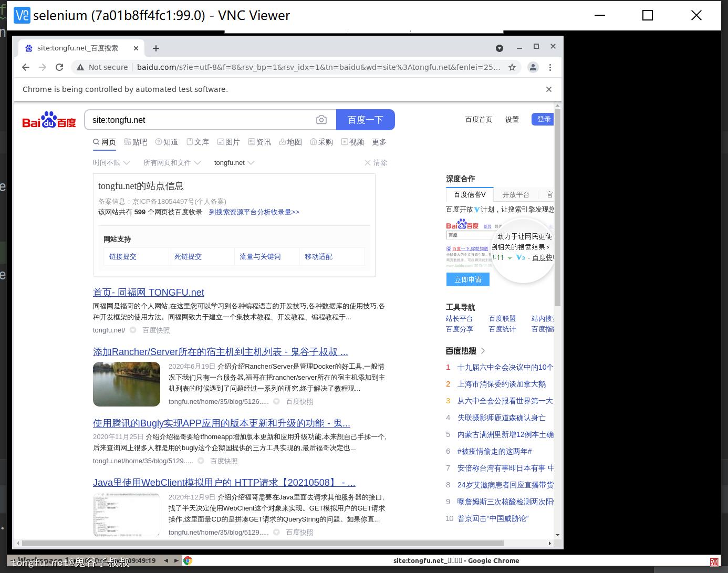
Task: Open the 首页-同福网 TONGFU.net result link
Action: point(149,293)
